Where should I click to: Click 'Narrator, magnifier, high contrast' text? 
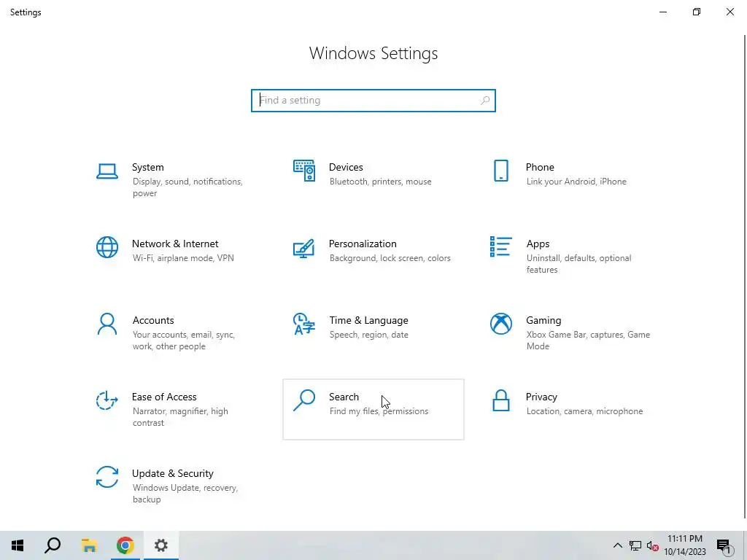tap(180, 416)
